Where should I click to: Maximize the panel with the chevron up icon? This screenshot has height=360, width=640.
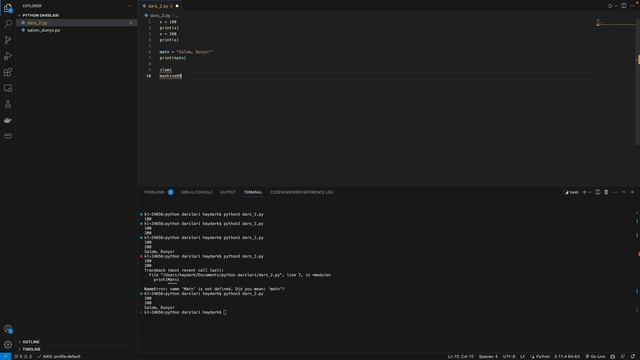pos(623,192)
